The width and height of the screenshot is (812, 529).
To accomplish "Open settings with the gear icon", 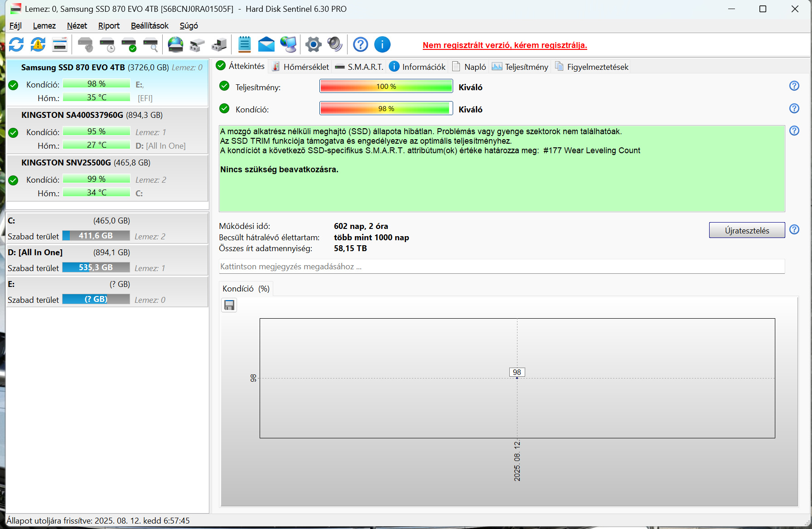I will 313,44.
